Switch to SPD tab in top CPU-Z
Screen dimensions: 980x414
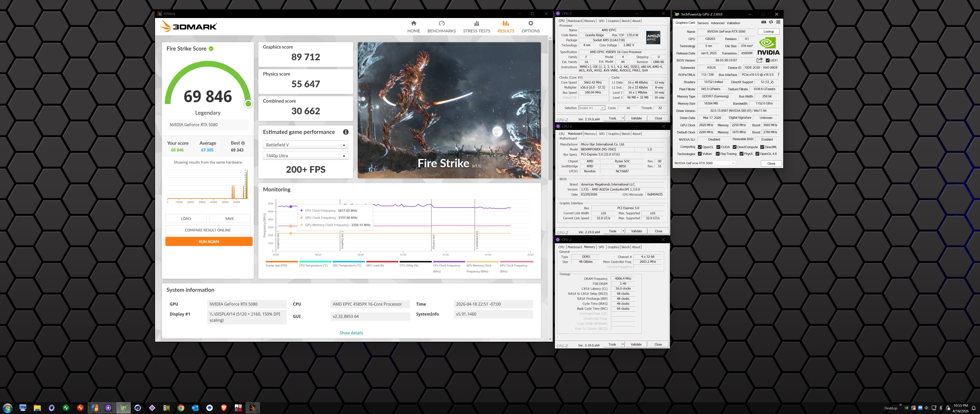pos(601,21)
